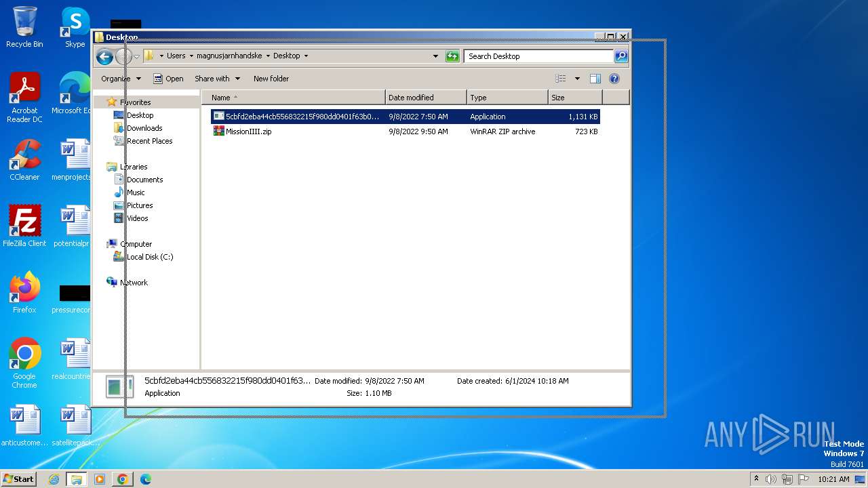Click the network tray icon

[787, 479]
